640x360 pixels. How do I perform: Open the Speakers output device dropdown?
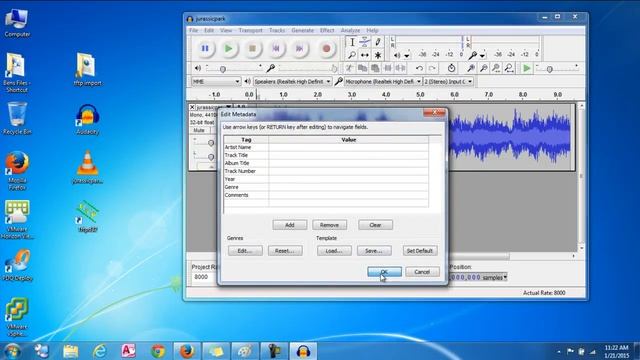[x=292, y=82]
